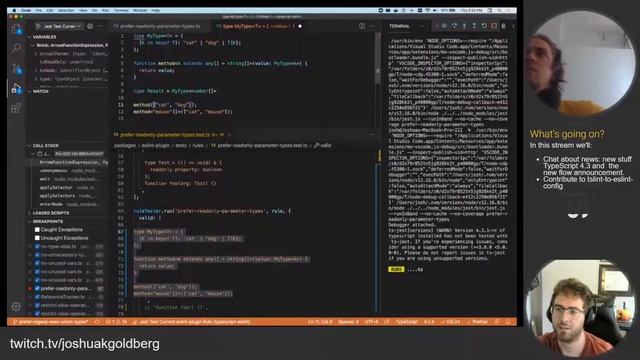
Task: Uncheck the prefer-readonly-para... breakpoint checkbox
Action: pyautogui.click(x=37, y=289)
